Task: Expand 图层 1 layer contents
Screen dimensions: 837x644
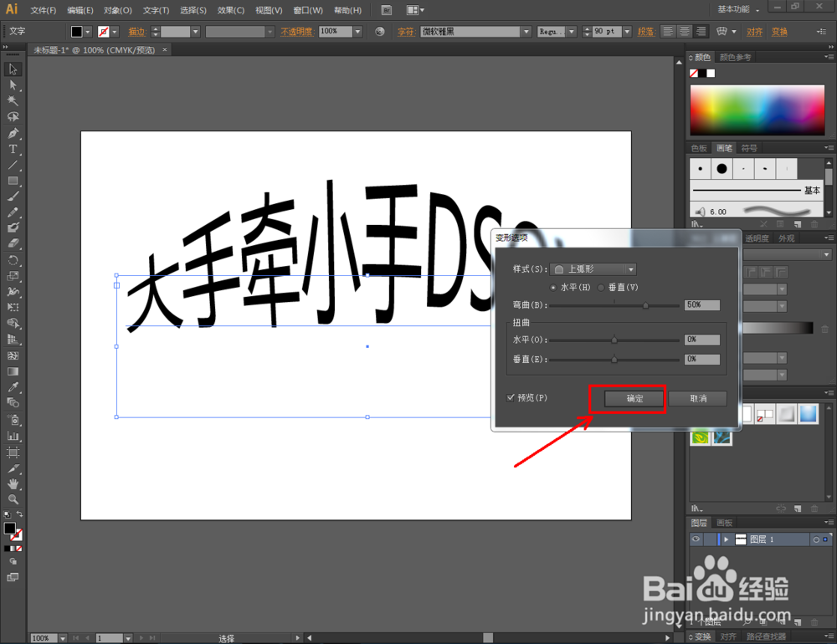Action: [x=726, y=540]
